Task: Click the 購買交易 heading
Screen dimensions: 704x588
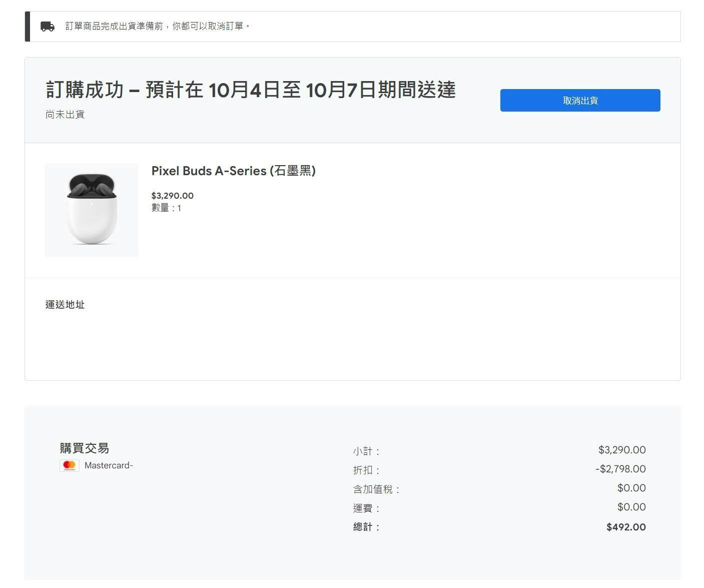Action: click(x=85, y=448)
